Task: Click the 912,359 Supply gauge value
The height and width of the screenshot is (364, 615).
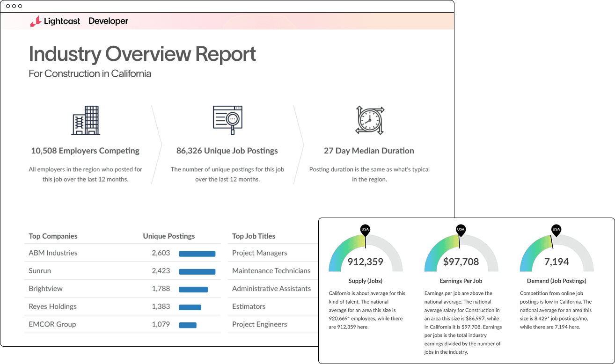Action: click(365, 262)
